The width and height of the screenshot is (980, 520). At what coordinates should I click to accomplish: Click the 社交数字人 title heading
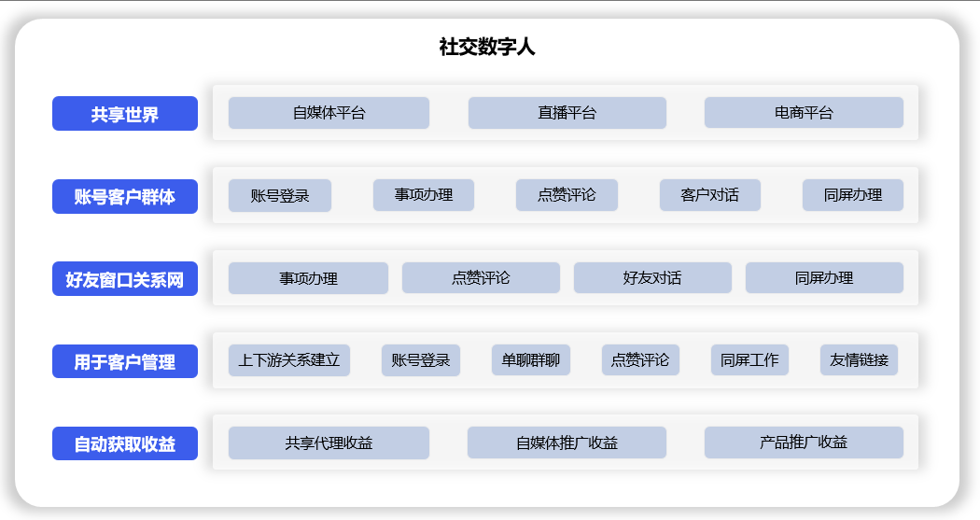click(487, 47)
